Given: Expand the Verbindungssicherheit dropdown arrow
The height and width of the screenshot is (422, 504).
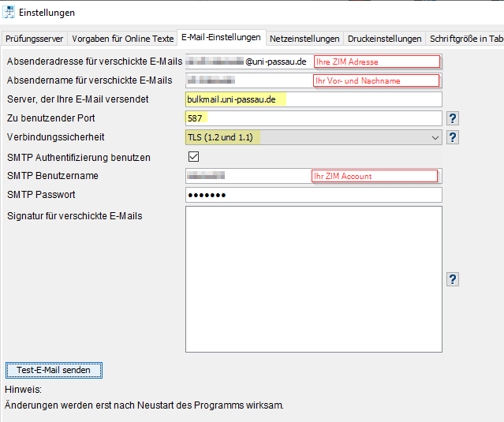Looking at the screenshot, I should pyautogui.click(x=435, y=137).
